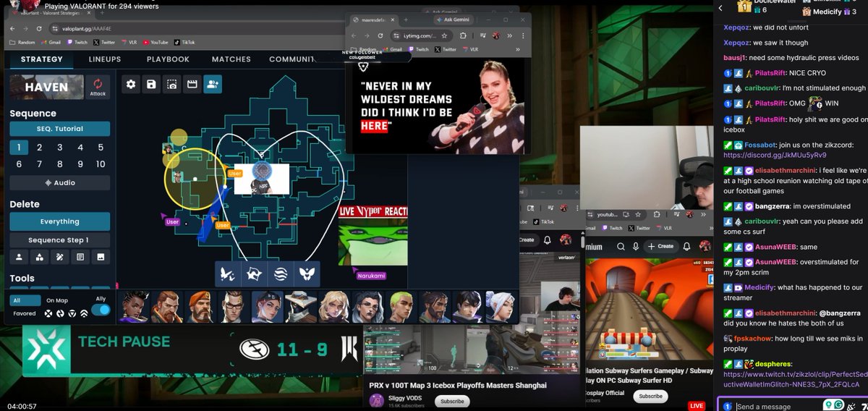Open the PLAYBOOK tab
This screenshot has width=868, height=411.
coord(168,59)
